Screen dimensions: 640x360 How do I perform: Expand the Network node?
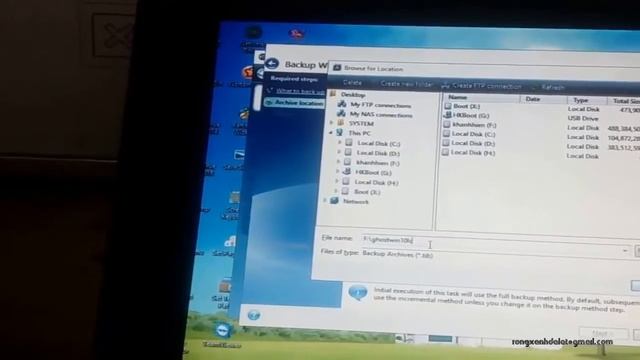(325, 200)
